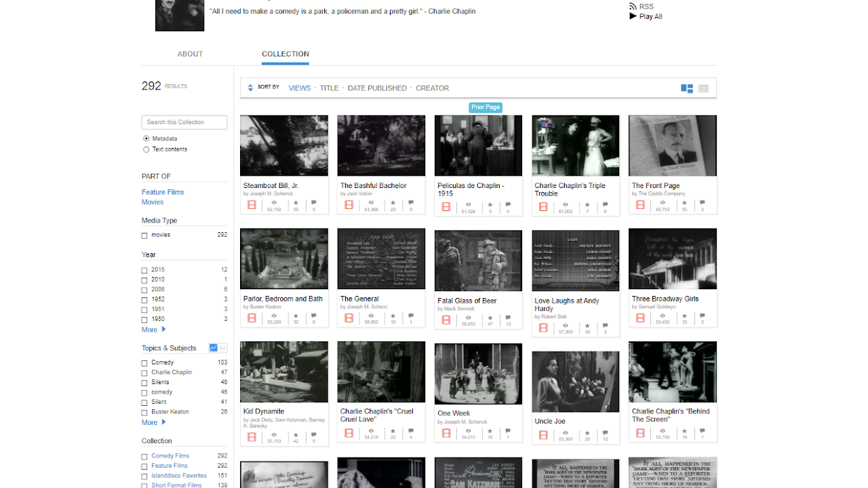Select the Text contents radio button
Screen dimensions: 868x488
click(x=146, y=149)
